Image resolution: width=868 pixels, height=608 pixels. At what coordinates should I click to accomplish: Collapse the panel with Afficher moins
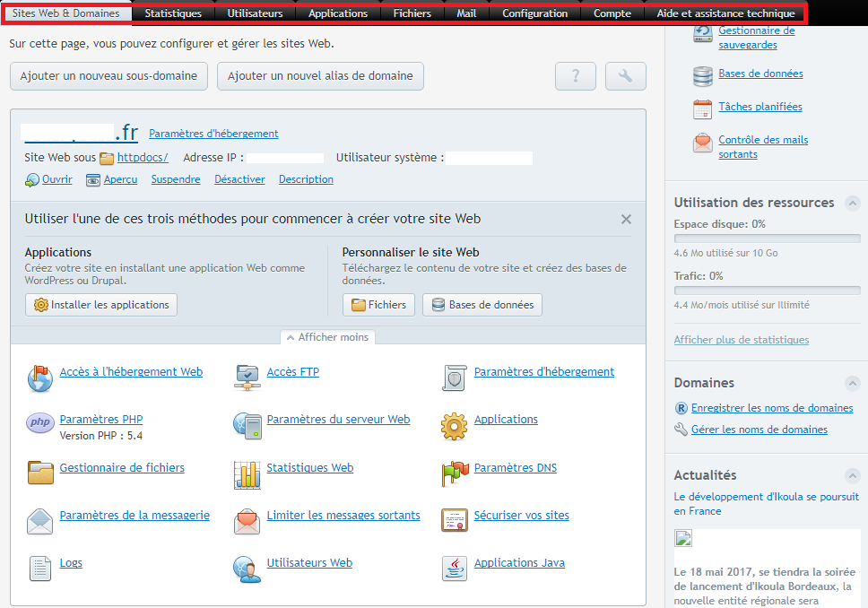click(327, 337)
